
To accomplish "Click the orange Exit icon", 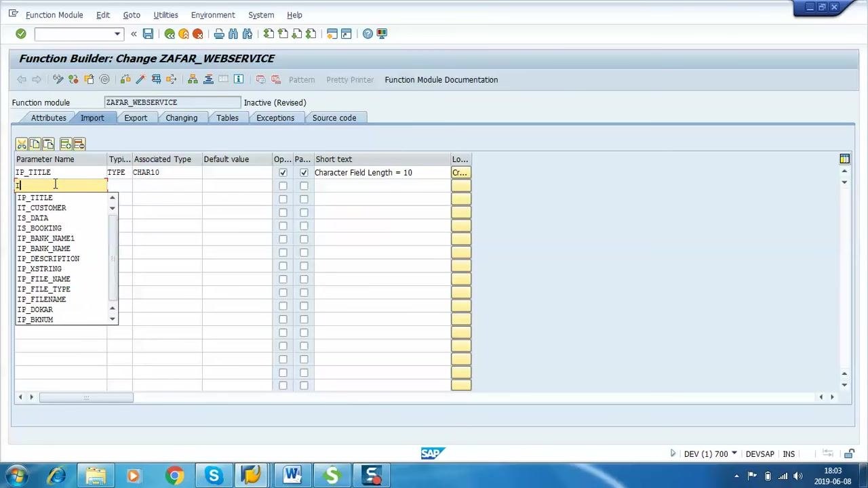I will [184, 34].
